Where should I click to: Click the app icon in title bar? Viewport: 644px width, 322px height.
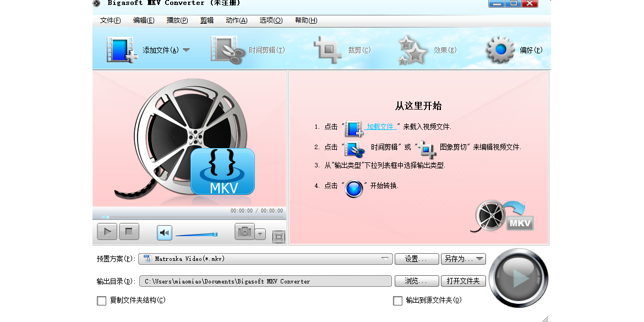pyautogui.click(x=97, y=3)
